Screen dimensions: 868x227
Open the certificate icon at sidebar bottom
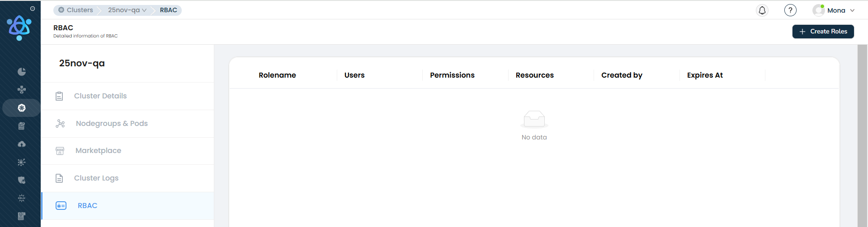pos(21,216)
